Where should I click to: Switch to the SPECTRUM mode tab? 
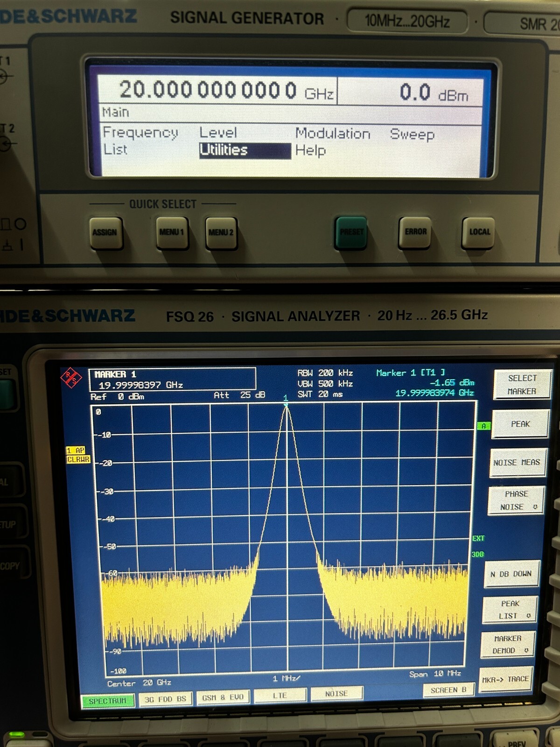[108, 701]
